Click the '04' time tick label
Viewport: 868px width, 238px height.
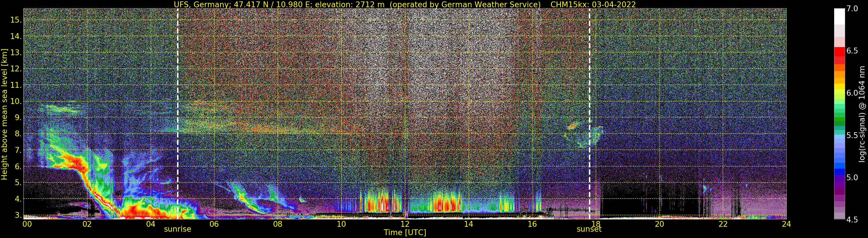151,224
